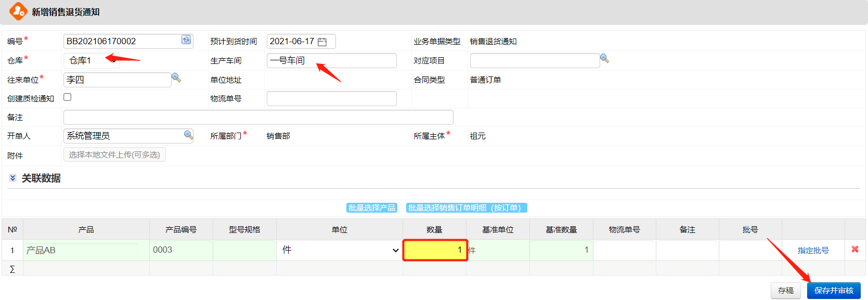Image resolution: width=868 pixels, height=300 pixels.
Task: Click the 批号 column header
Action: 750,229
